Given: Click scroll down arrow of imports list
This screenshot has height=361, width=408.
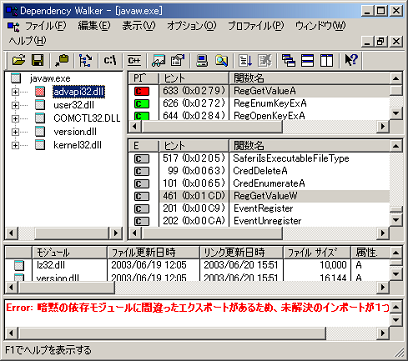Looking at the screenshot, I should 396,113.
